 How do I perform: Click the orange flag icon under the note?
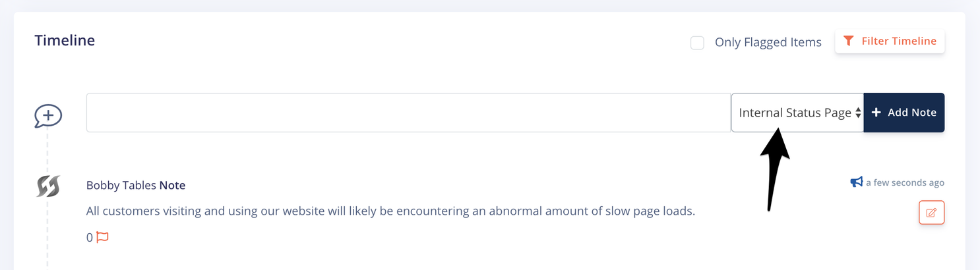point(102,237)
